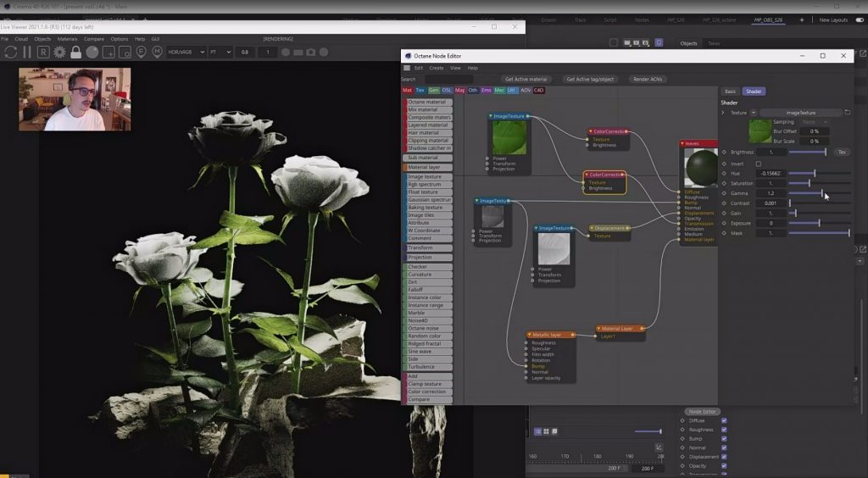Screen dimensions: 868x478
Task: Switch material manager to grid view icon
Action: coord(547,431)
